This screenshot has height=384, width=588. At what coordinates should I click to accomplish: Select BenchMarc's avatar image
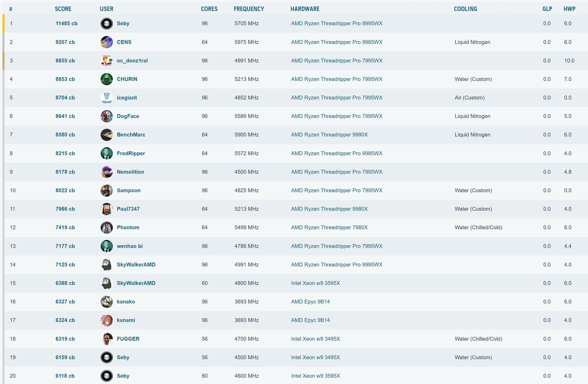coord(107,135)
